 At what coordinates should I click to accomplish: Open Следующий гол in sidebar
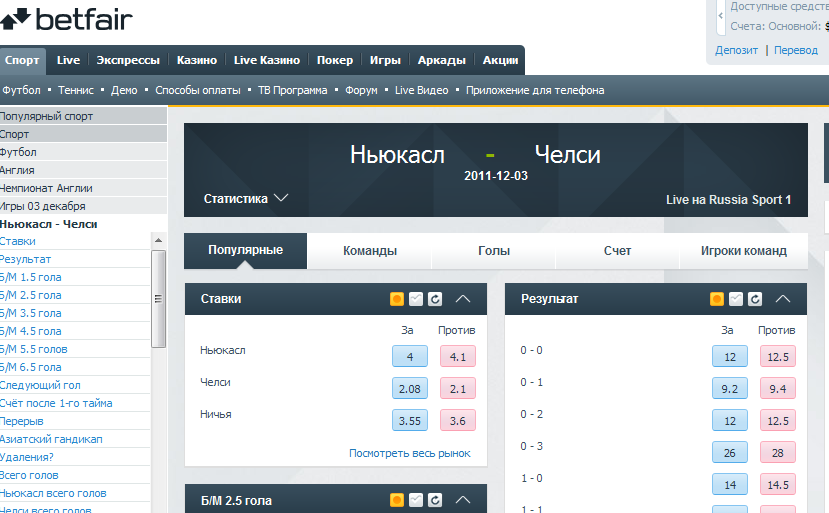pos(40,385)
